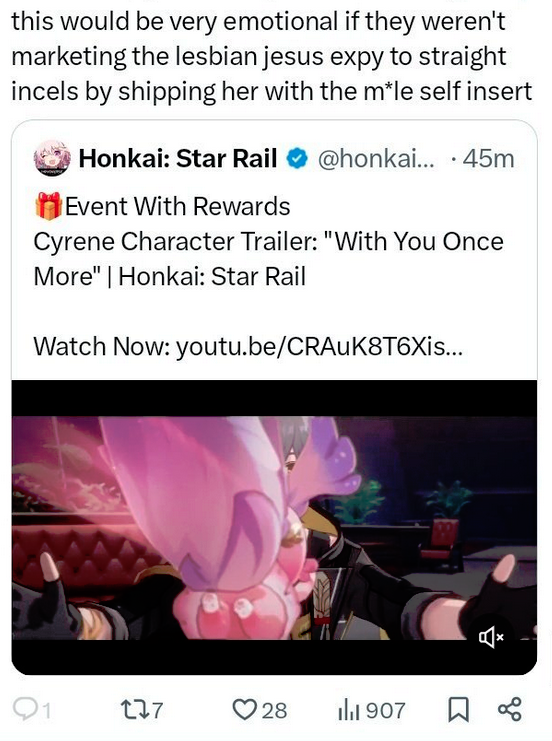Open the @honkai... handle
The image size is (552, 741).
click(376, 159)
